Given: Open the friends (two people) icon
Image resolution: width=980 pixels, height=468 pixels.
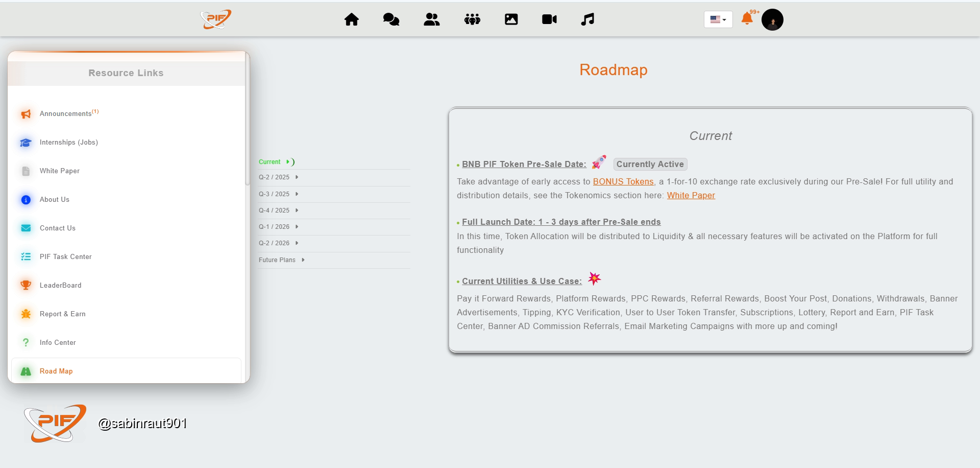Looking at the screenshot, I should tap(432, 19).
